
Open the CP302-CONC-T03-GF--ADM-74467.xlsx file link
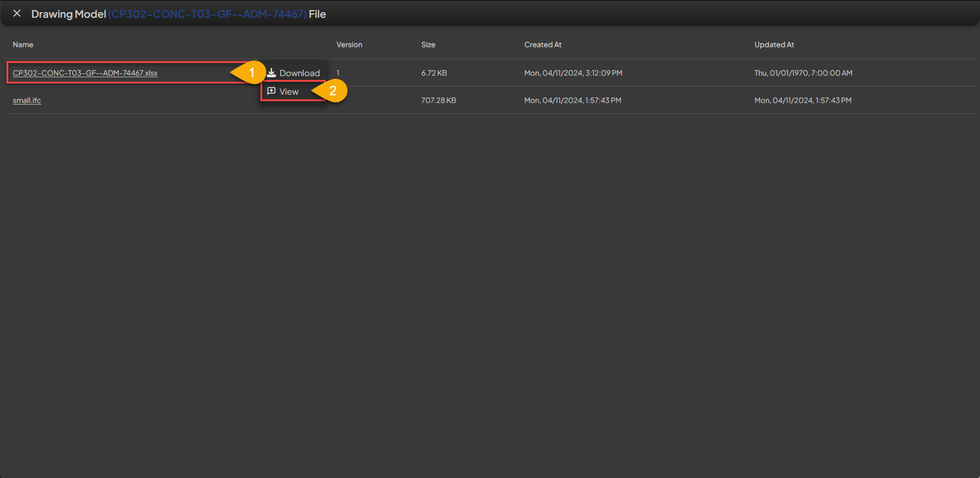[85, 73]
